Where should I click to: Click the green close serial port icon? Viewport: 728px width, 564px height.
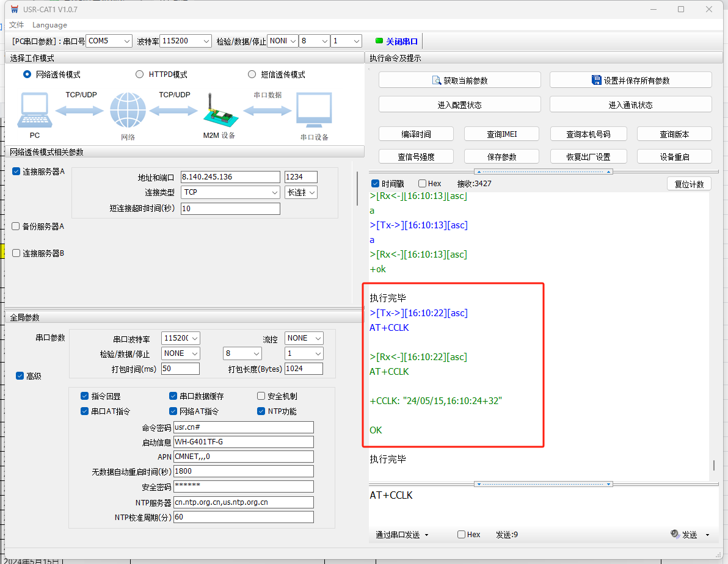coord(379,41)
